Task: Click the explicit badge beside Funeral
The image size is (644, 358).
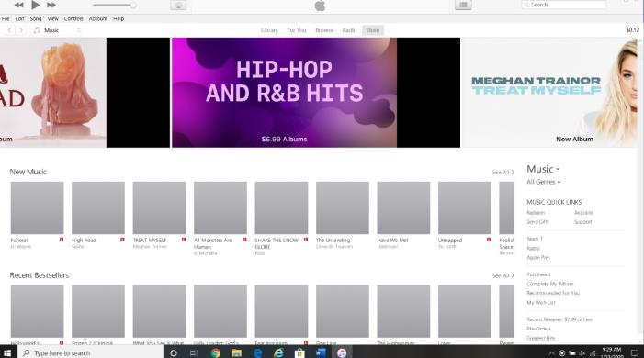Action: coord(62,240)
